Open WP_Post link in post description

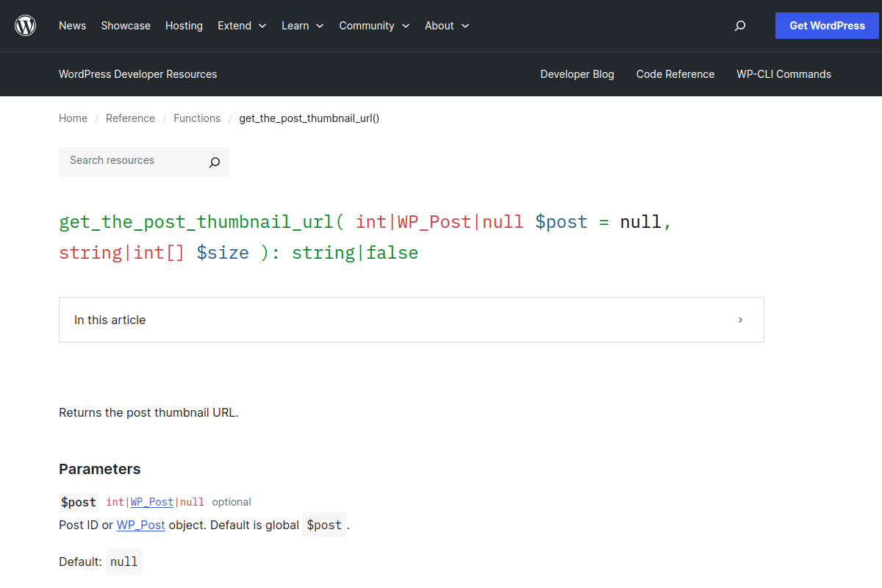(x=141, y=526)
